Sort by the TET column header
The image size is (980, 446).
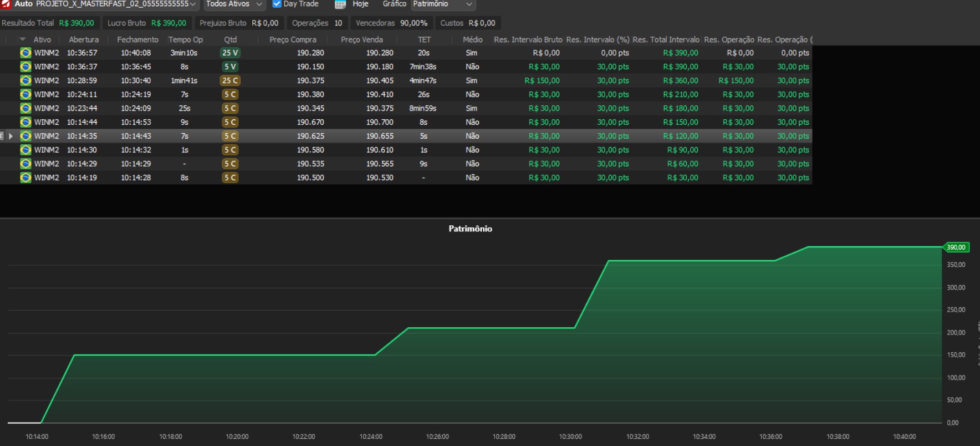[424, 39]
